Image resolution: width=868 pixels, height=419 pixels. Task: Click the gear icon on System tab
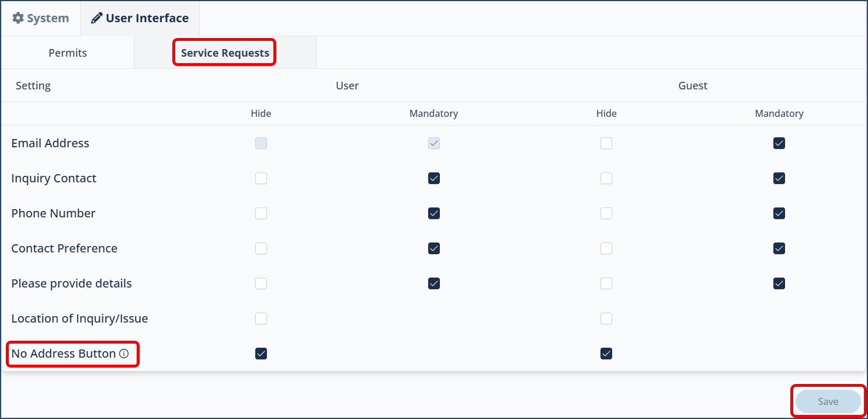(x=18, y=18)
